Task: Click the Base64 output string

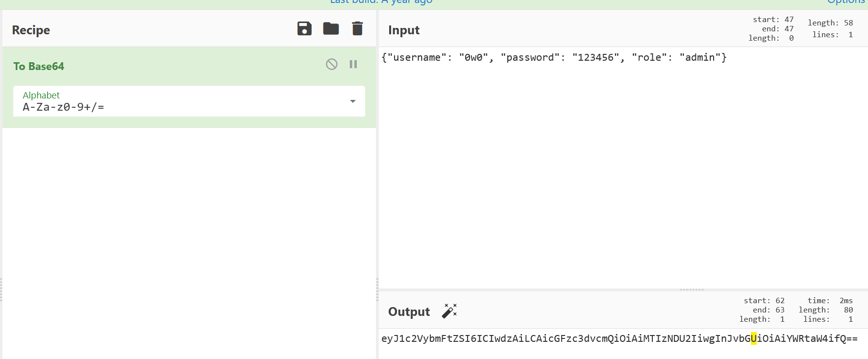Action: [x=620, y=338]
